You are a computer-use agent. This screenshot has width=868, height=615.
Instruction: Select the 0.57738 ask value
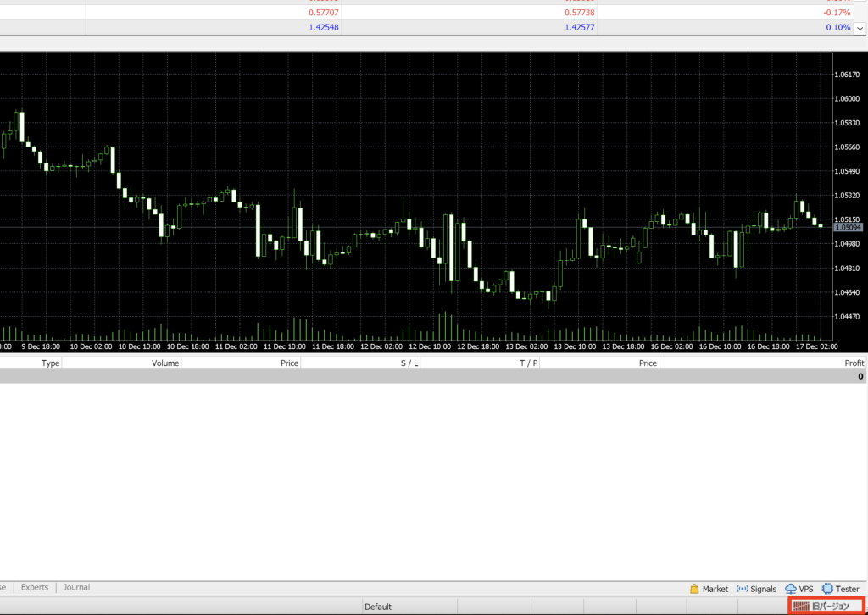580,12
